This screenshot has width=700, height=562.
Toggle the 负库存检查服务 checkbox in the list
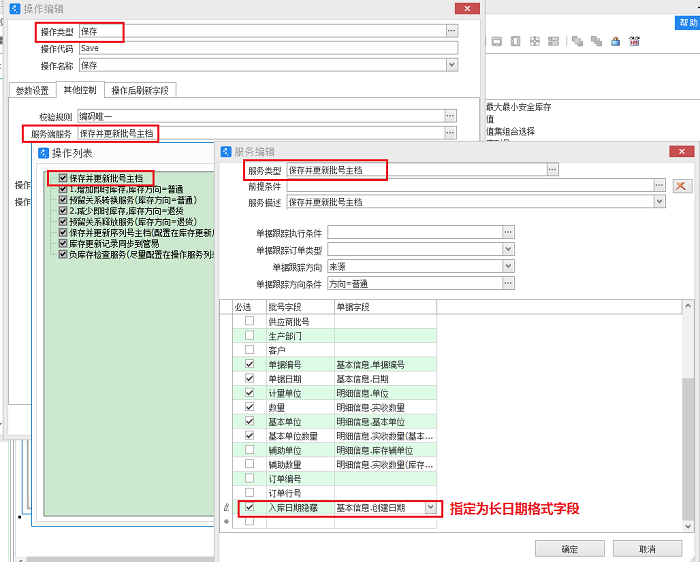pyautogui.click(x=63, y=254)
